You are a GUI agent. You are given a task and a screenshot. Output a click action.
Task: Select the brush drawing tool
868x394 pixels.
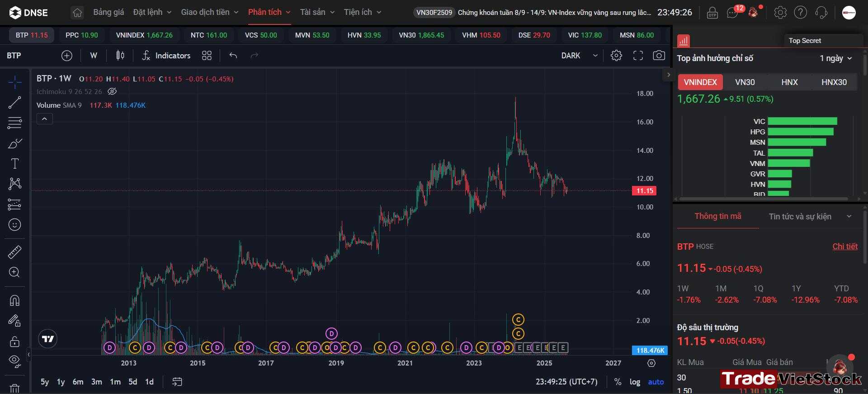click(14, 143)
